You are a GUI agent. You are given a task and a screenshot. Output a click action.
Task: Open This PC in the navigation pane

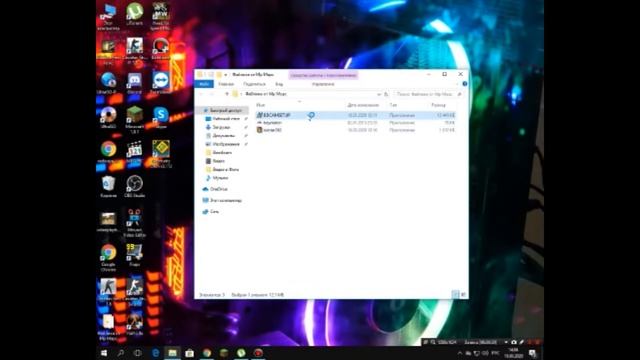[x=222, y=200]
